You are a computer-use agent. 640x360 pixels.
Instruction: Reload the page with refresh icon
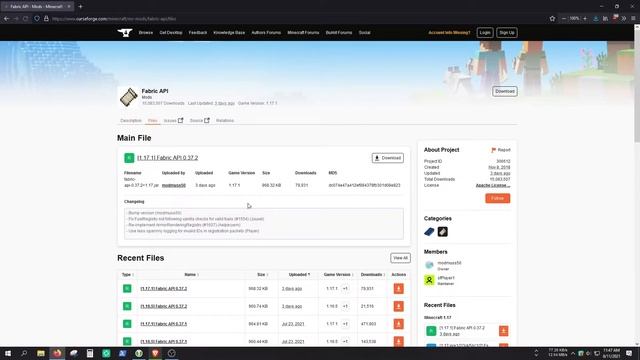pyautogui.click(x=26, y=19)
